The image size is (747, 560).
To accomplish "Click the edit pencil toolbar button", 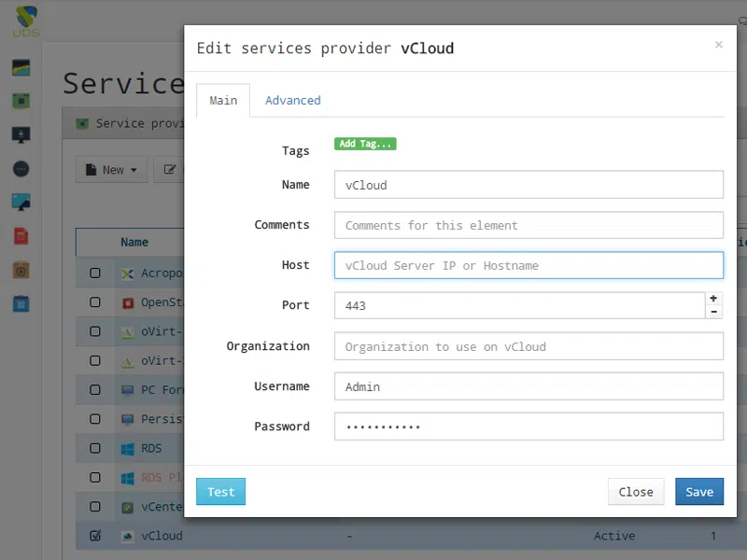I will click(x=169, y=170).
